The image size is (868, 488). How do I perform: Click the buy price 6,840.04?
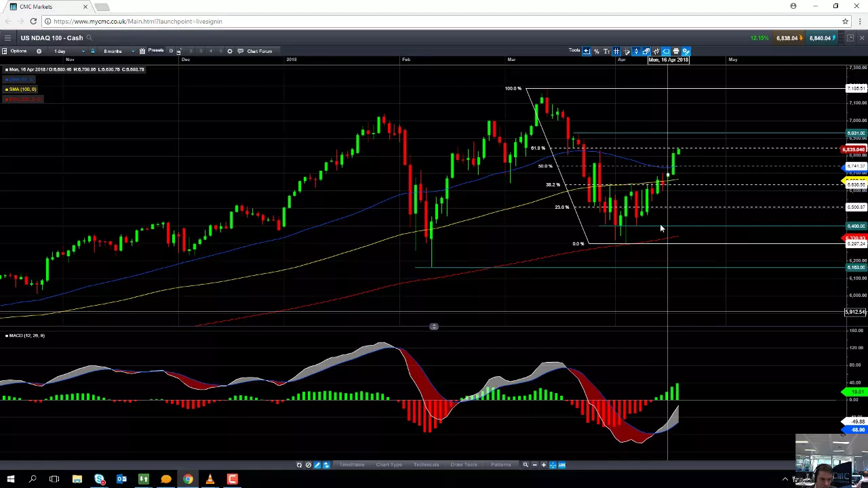822,38
